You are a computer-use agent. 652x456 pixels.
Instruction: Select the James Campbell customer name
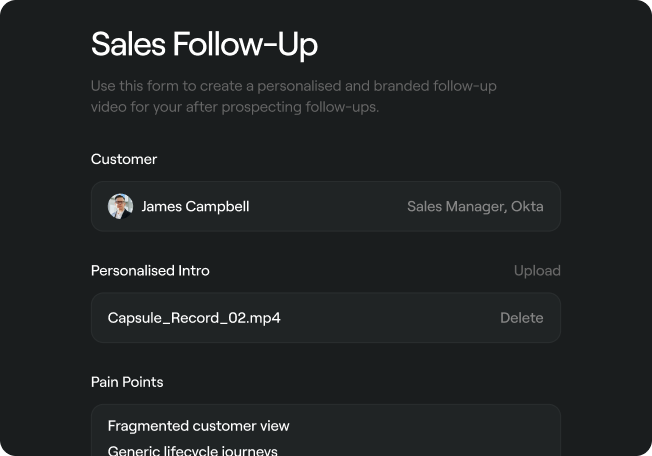195,207
